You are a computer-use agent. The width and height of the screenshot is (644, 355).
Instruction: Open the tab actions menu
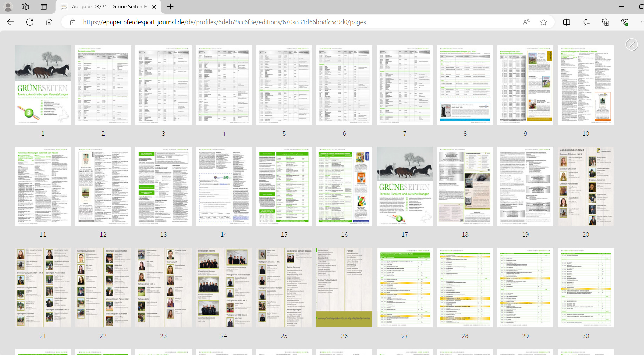tap(44, 7)
